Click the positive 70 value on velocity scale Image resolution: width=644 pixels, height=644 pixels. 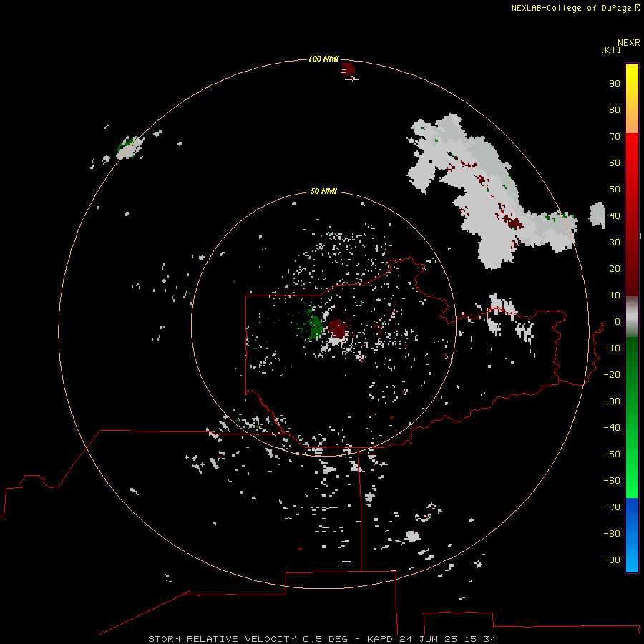[x=615, y=137]
